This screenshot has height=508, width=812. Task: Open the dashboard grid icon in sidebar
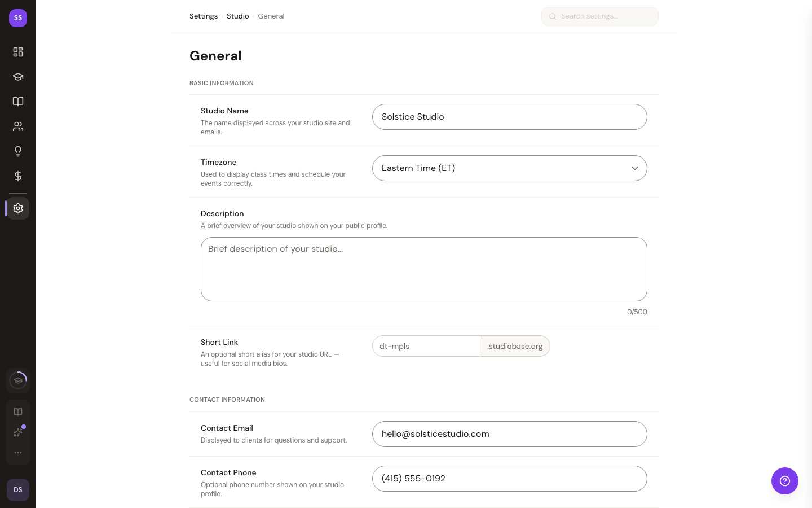point(18,52)
